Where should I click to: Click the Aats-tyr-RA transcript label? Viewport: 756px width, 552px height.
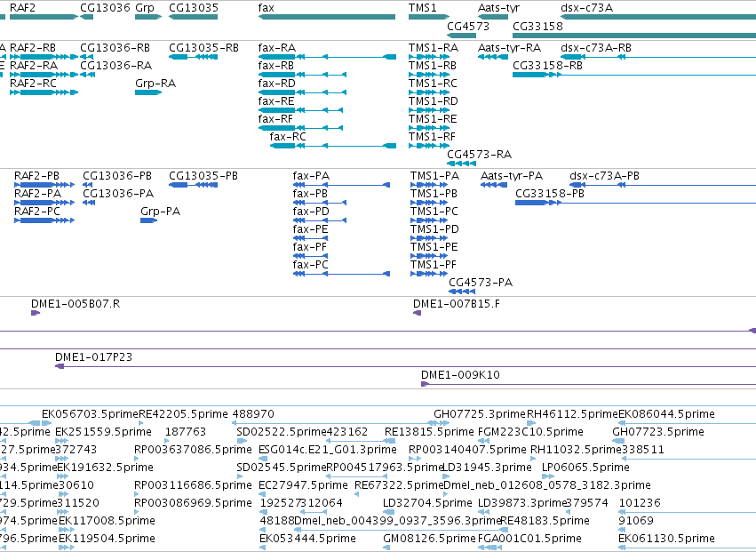pos(510,48)
